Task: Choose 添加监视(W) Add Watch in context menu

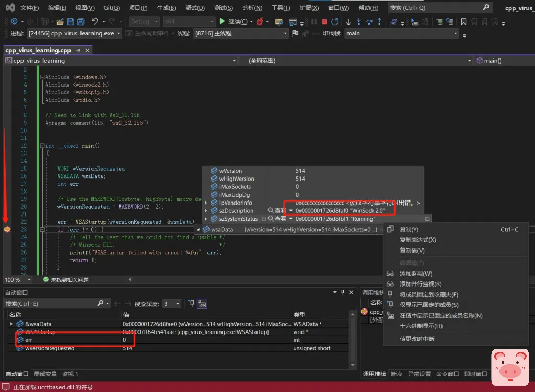Action: 415,274
